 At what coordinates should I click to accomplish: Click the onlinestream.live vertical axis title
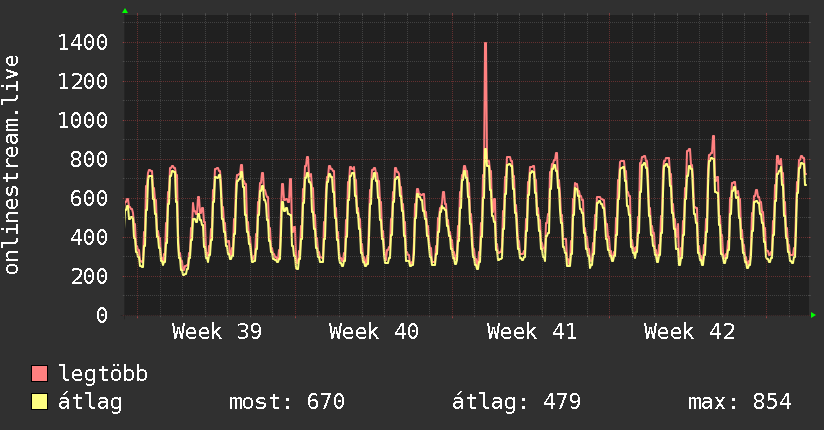click(x=12, y=165)
